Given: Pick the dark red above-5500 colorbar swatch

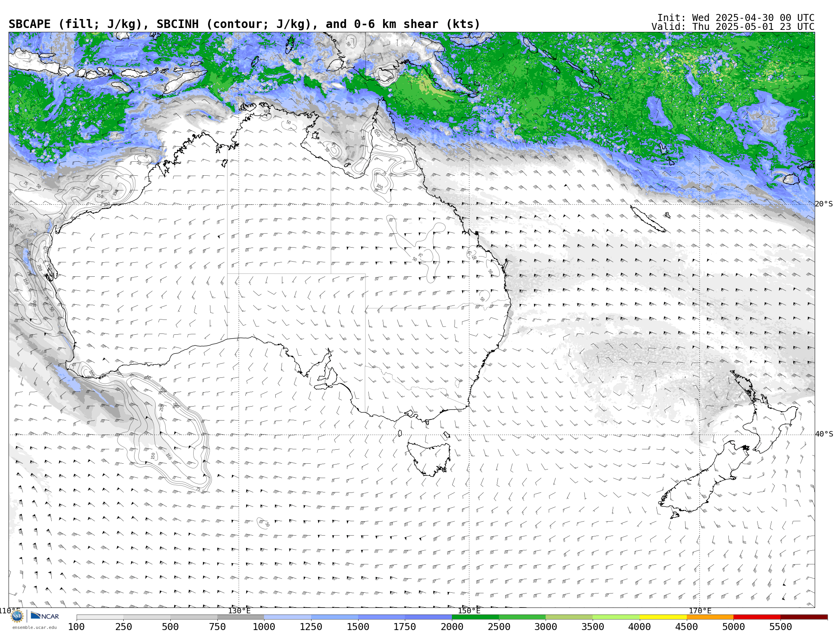Looking at the screenshot, I should click(x=804, y=617).
